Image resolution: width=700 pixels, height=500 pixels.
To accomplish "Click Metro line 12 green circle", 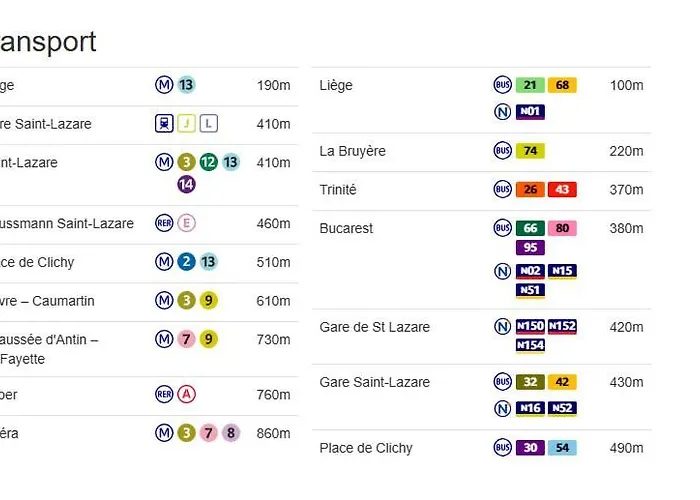I will pos(208,162).
